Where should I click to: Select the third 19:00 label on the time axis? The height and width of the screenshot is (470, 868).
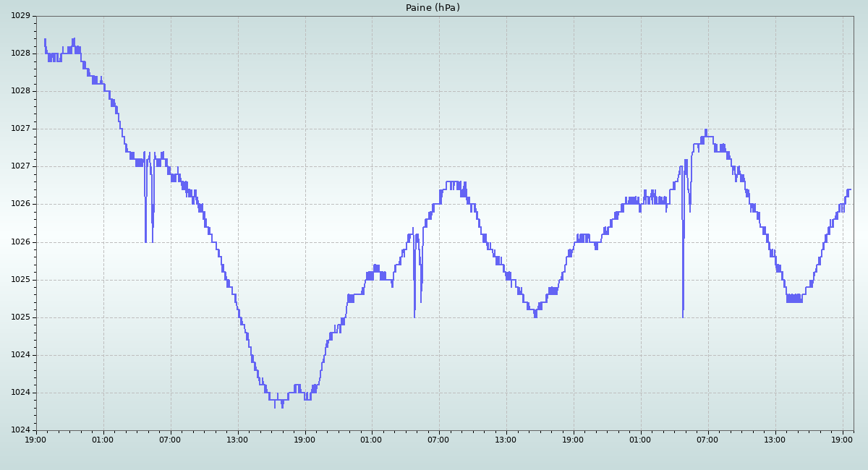point(574,439)
